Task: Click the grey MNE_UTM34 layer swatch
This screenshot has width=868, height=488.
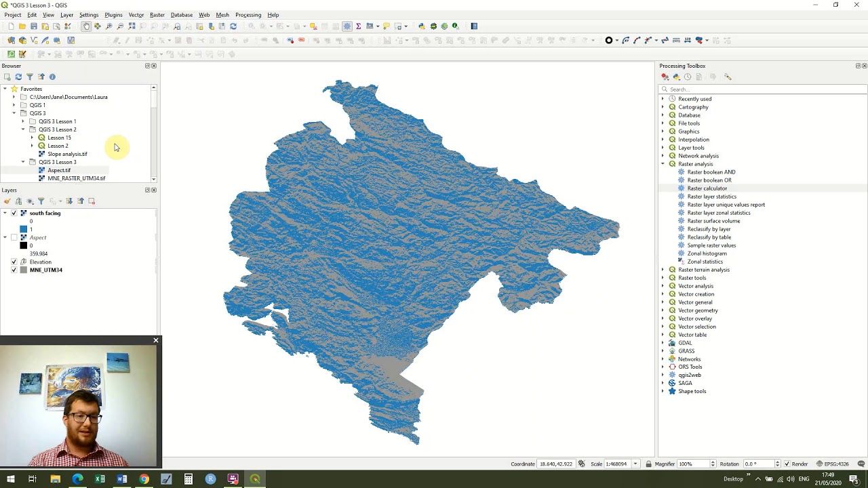Action: pos(24,270)
